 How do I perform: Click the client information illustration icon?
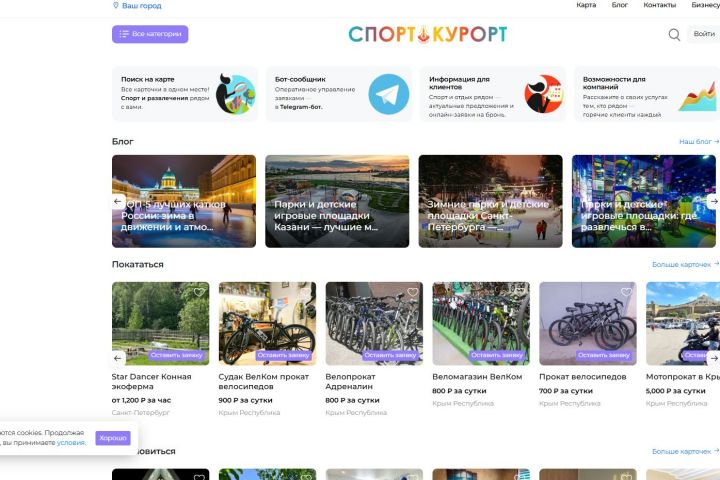543,94
